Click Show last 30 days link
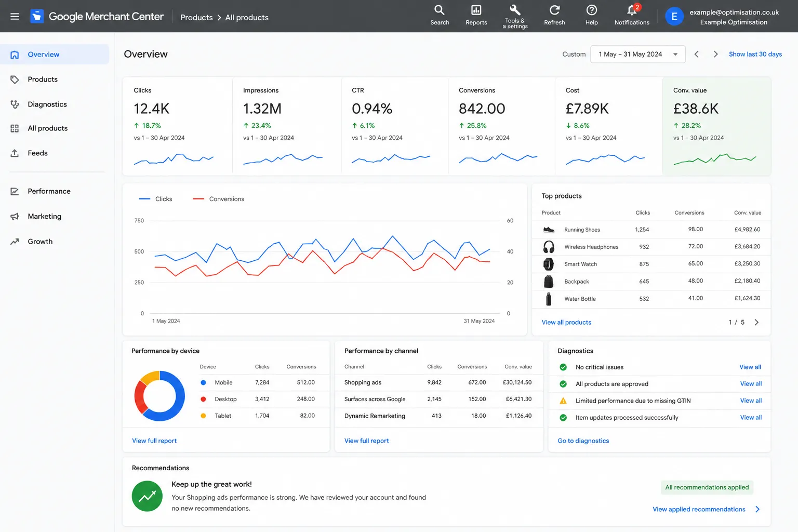The image size is (798, 532). coord(755,54)
